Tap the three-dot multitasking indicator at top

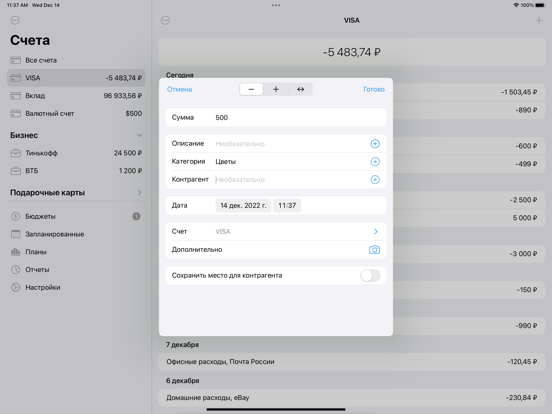276,5
